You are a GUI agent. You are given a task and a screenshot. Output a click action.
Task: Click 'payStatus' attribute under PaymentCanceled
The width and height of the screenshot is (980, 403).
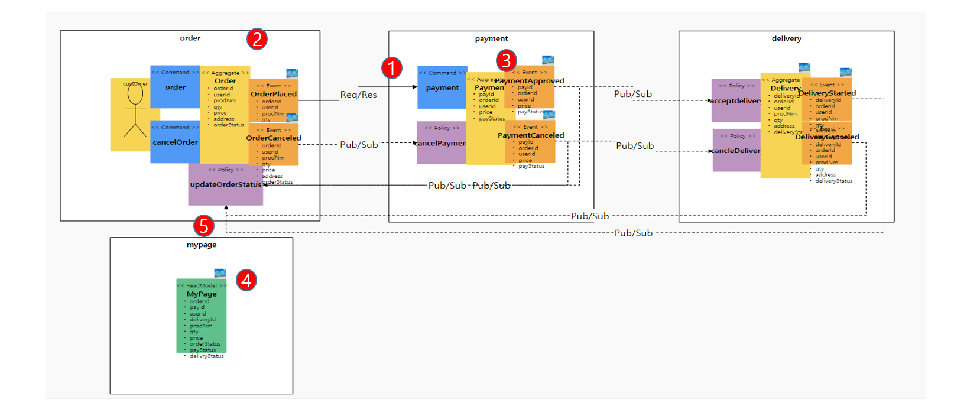pyautogui.click(x=531, y=166)
